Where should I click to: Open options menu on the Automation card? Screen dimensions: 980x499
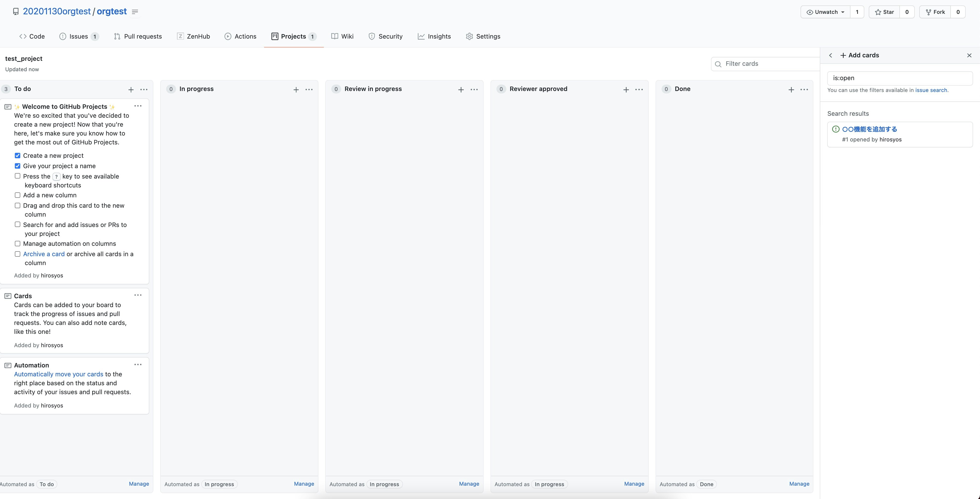coord(138,364)
